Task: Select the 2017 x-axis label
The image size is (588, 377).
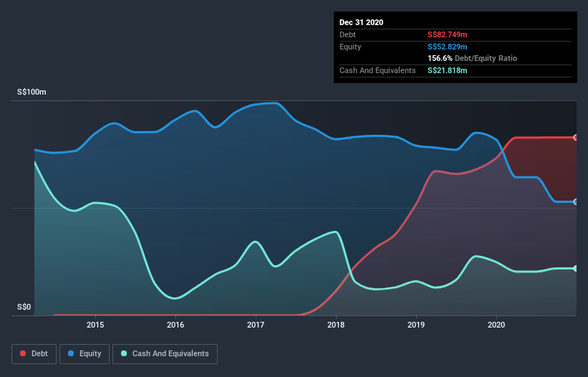Action: [256, 325]
